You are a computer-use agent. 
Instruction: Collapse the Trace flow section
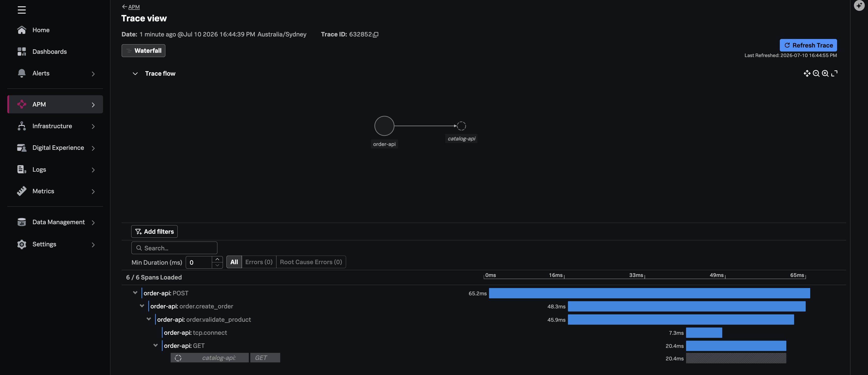tap(135, 73)
